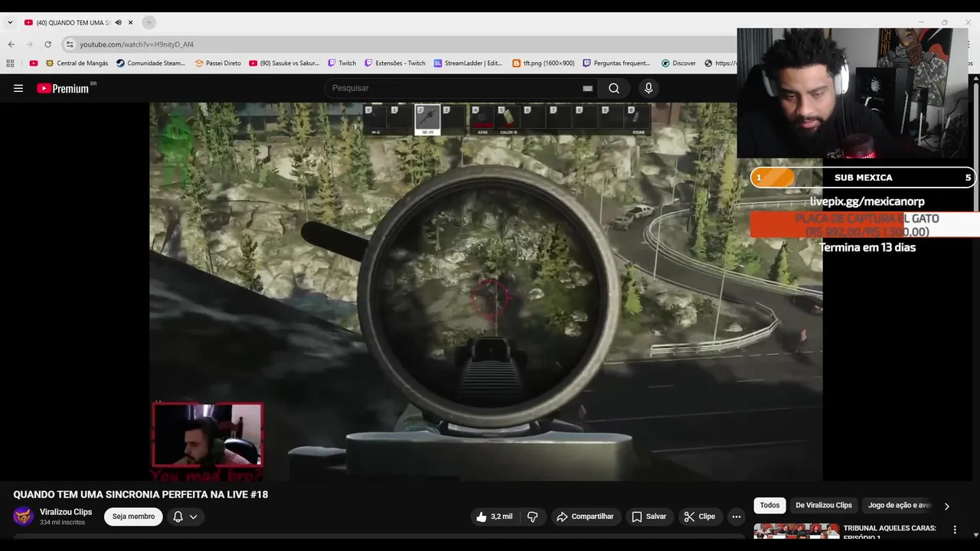Select the Todos filter chip
The image size is (980, 551).
pos(769,505)
